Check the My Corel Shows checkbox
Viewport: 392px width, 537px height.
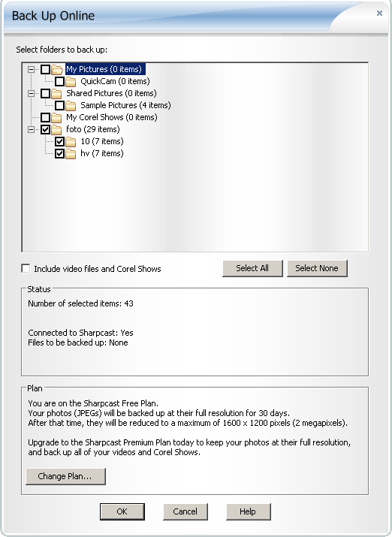[x=46, y=117]
